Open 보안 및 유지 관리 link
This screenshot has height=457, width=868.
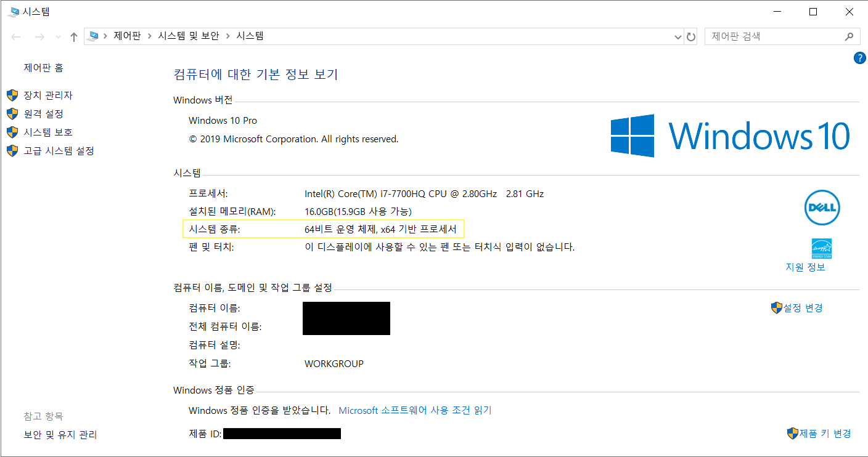coord(60,435)
